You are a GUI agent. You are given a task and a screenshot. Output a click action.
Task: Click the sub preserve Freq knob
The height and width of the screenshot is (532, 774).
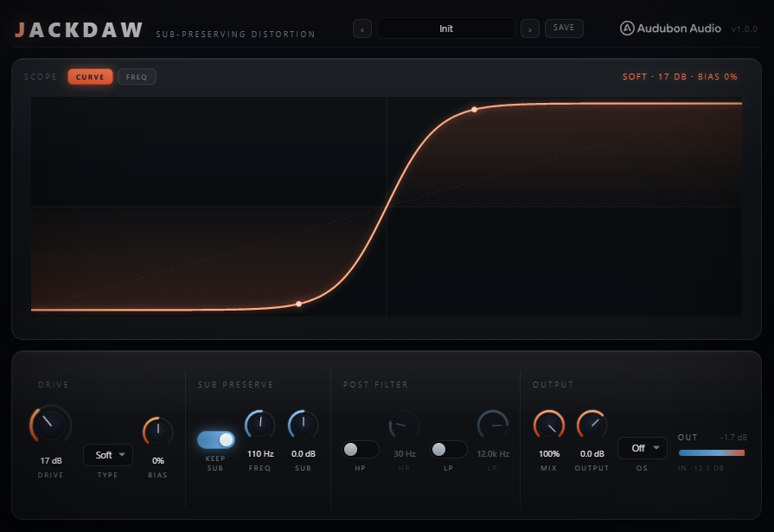(260, 425)
